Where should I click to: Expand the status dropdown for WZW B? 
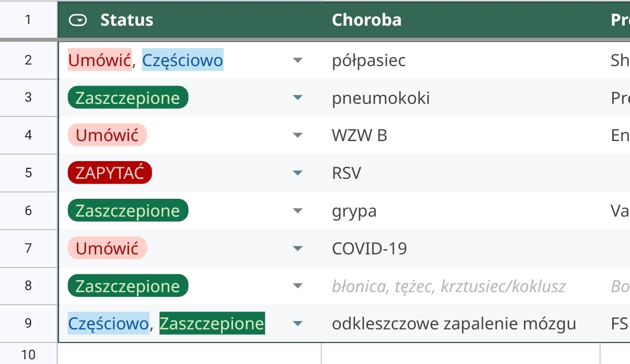[298, 136]
